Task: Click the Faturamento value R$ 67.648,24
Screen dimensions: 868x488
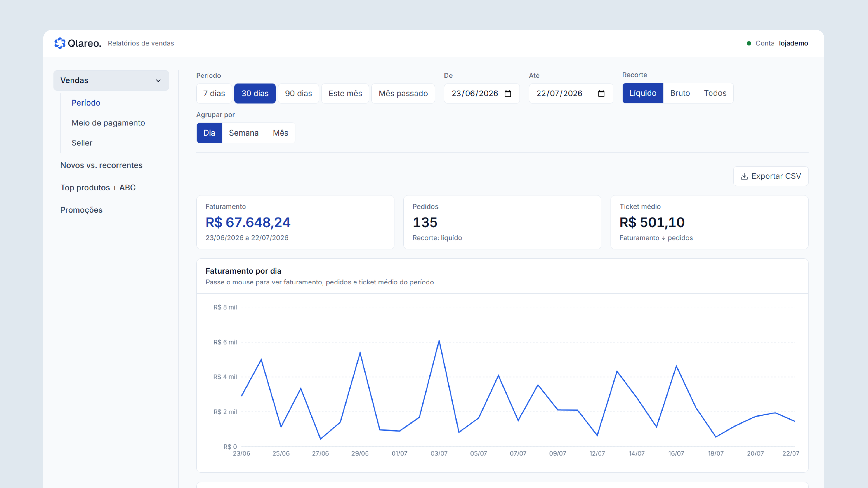Action: (248, 222)
